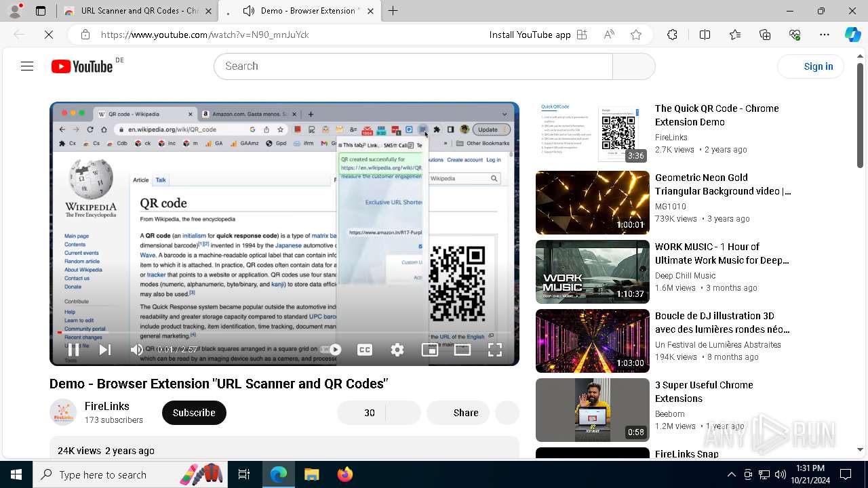Click the browser address bar URL

pyautogui.click(x=205, y=35)
